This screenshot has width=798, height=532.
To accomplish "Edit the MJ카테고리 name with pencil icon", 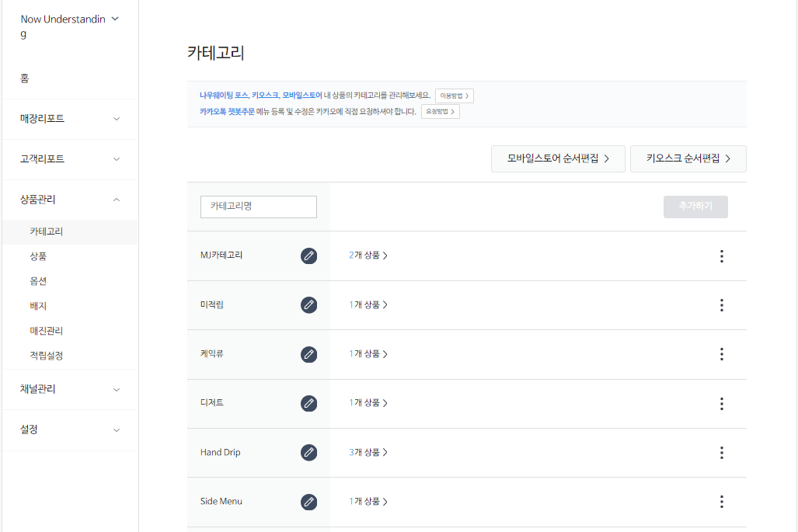I will point(308,256).
